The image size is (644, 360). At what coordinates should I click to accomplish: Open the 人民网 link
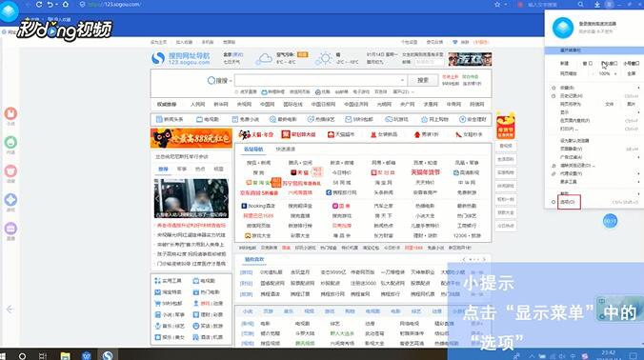(197, 105)
